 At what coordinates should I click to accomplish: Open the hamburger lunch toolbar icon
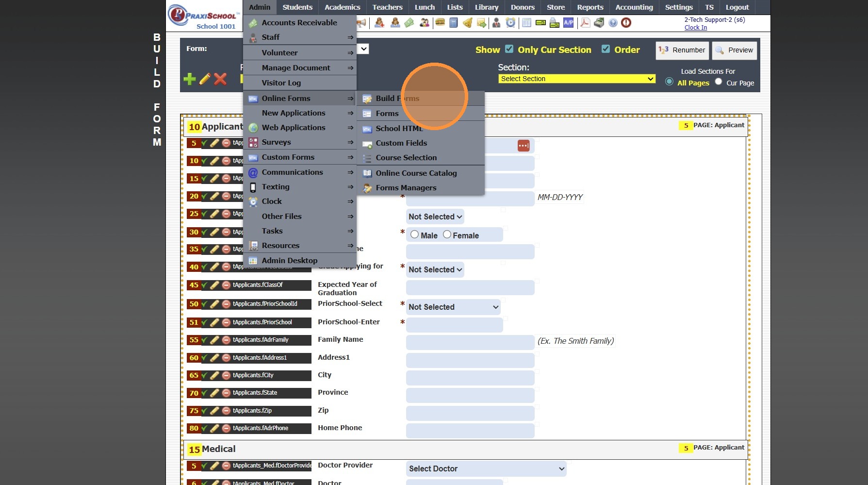(x=440, y=22)
